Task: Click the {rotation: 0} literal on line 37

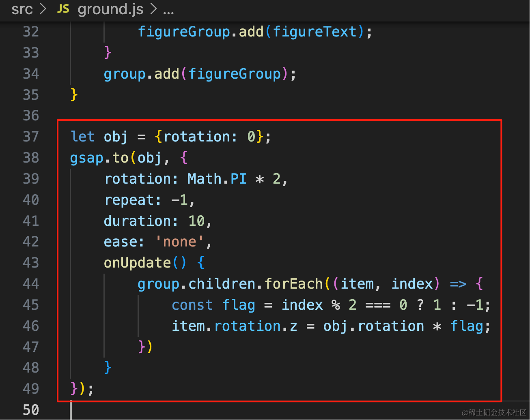Action: click(209, 137)
